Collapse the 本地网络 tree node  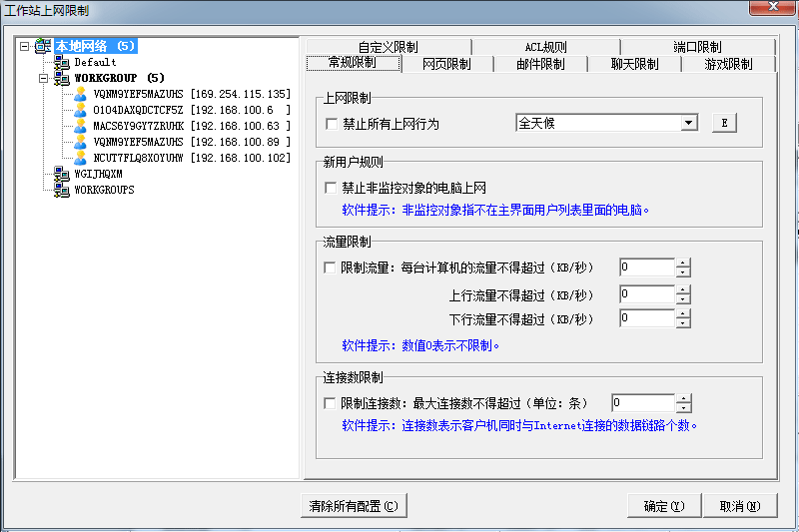pos(24,46)
